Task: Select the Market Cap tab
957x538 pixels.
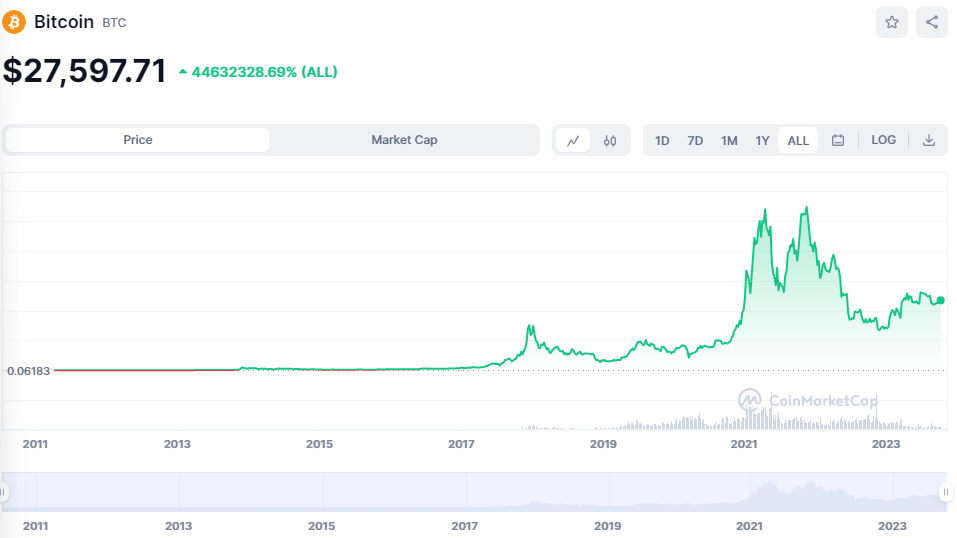Action: click(x=404, y=140)
